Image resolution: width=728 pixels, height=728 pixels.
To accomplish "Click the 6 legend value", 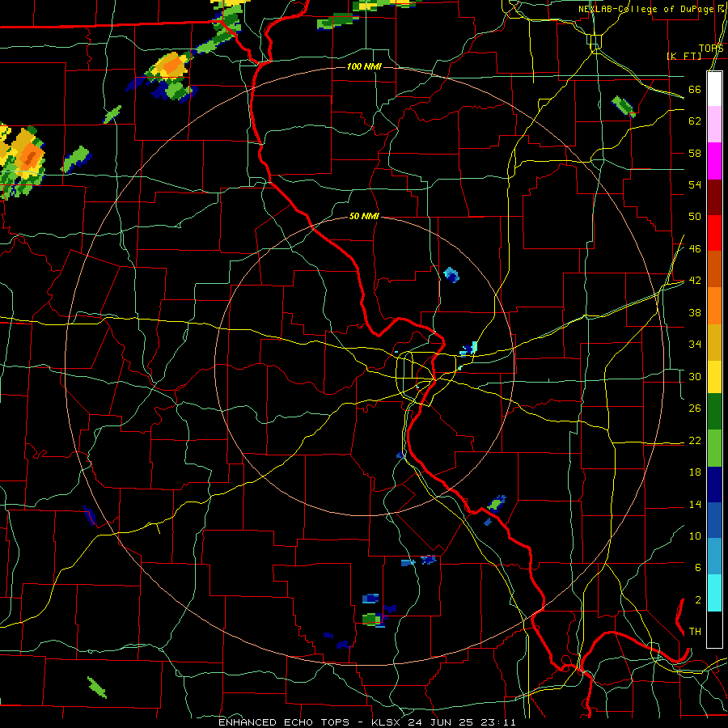I will pyautogui.click(x=697, y=568).
